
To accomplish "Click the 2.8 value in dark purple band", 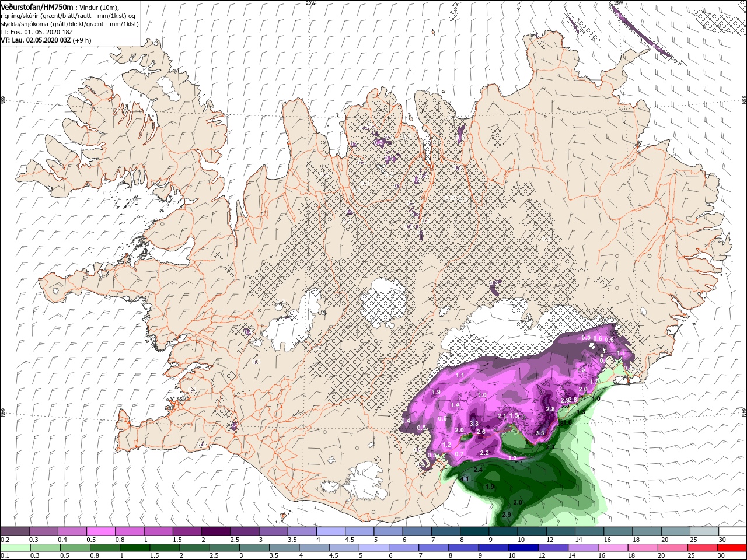I will tap(550, 409).
